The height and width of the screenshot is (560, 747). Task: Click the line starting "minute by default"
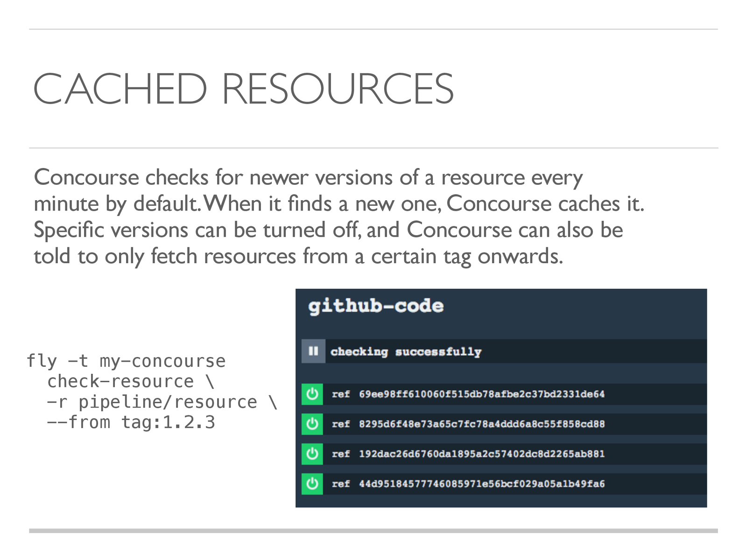tap(339, 204)
